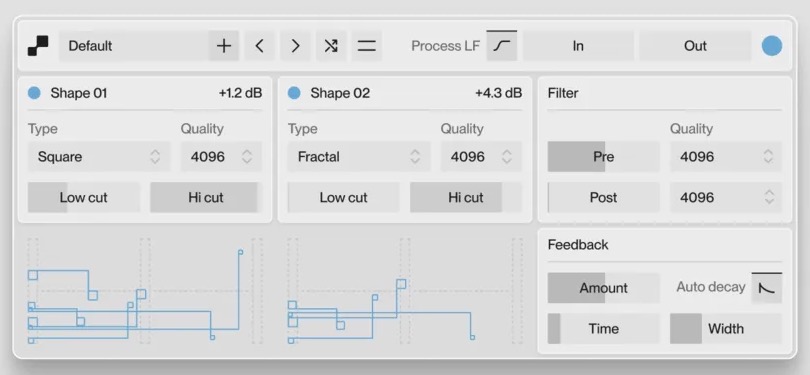Open the Default preset name field
Image resolution: width=810 pixels, height=375 pixels.
click(x=134, y=46)
